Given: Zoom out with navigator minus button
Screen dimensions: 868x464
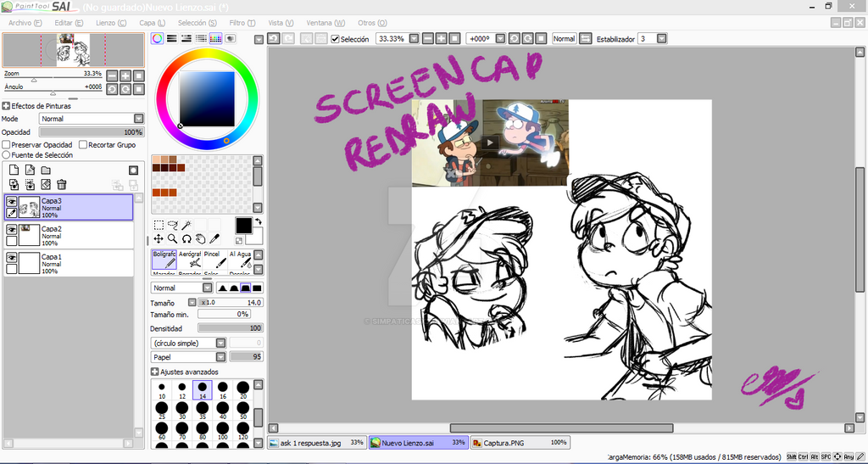Looking at the screenshot, I should (113, 75).
